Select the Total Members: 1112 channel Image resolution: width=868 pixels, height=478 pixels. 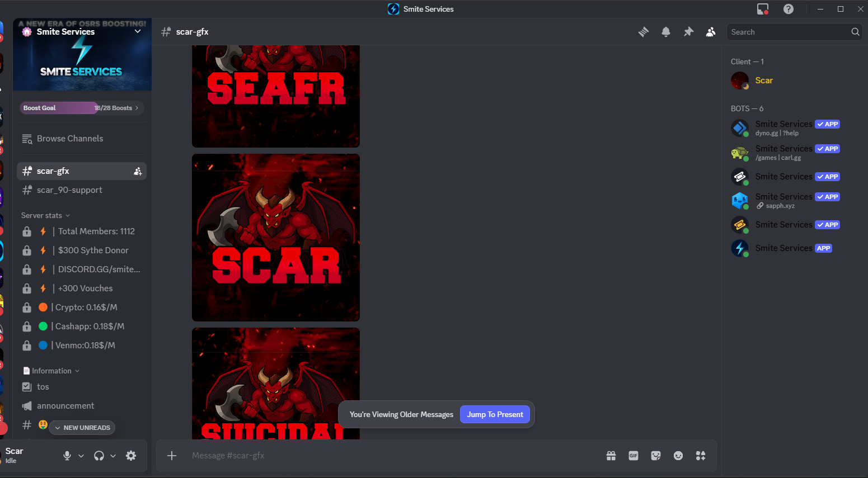tap(82, 231)
